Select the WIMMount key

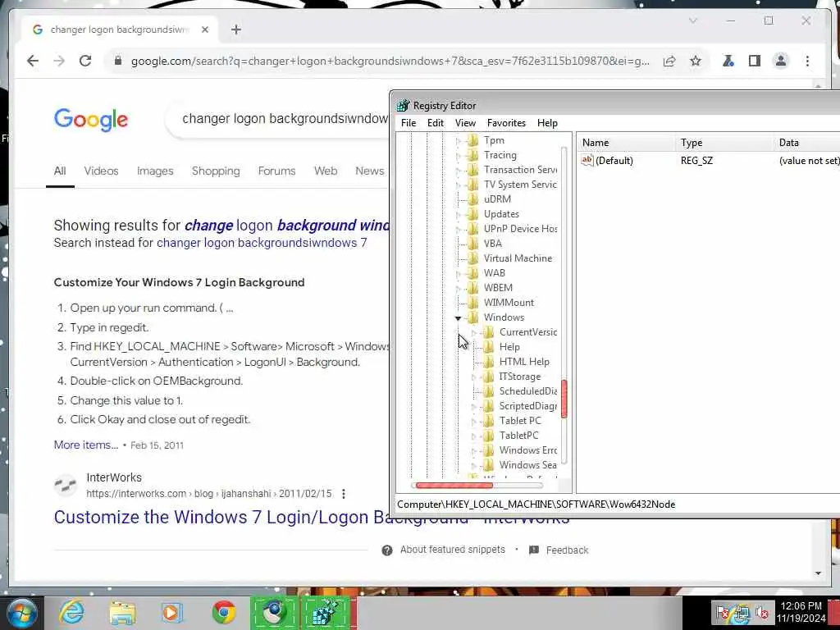tap(509, 303)
